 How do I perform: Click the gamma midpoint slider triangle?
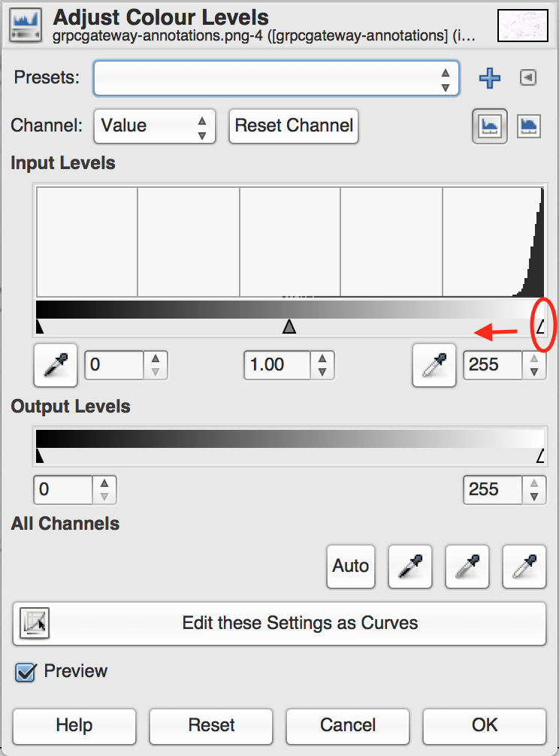pyautogui.click(x=289, y=326)
